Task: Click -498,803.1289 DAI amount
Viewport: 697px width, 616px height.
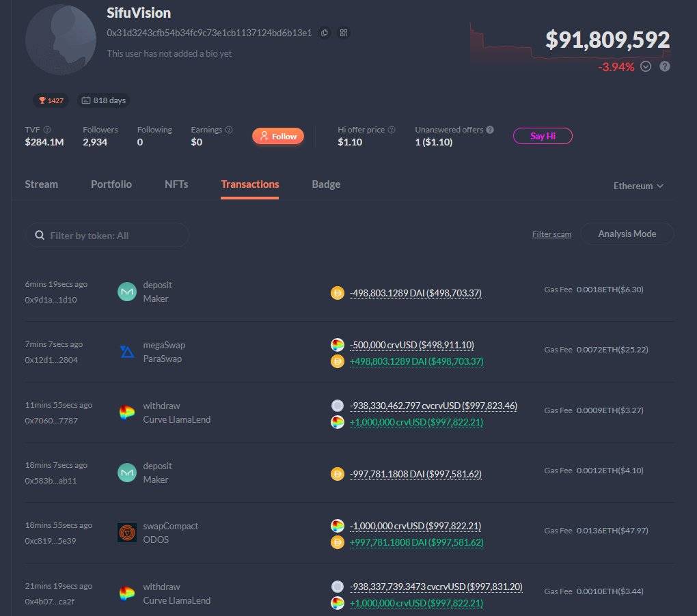Action: click(415, 293)
